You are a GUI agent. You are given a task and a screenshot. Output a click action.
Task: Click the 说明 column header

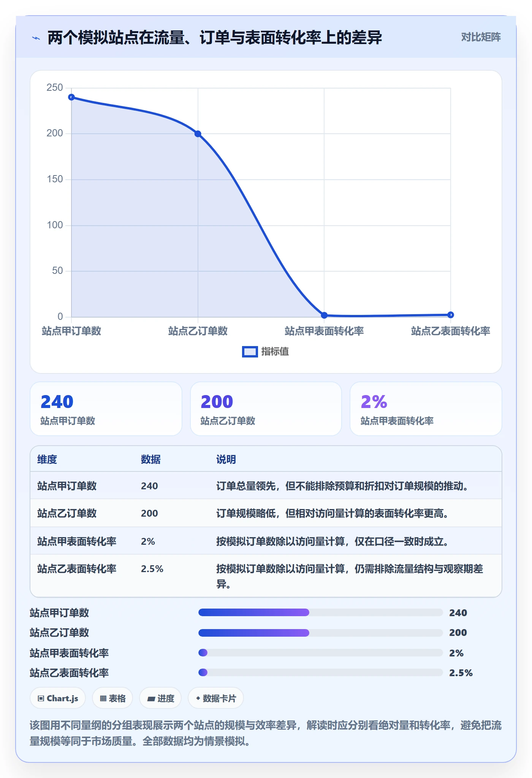[x=226, y=460]
